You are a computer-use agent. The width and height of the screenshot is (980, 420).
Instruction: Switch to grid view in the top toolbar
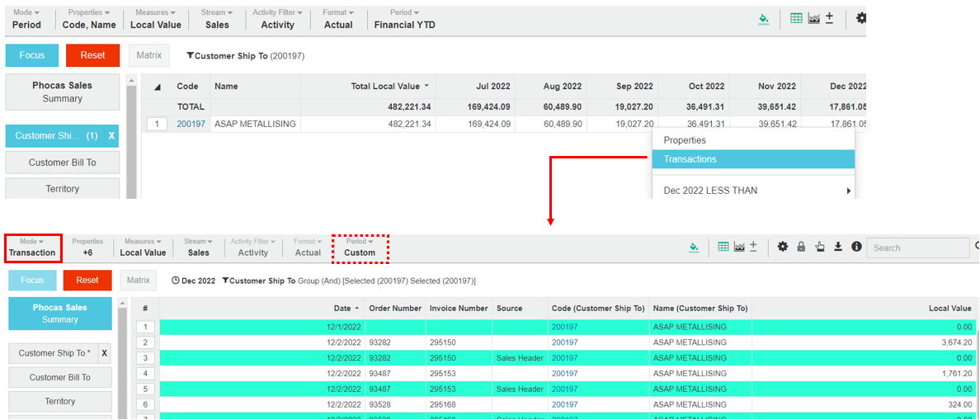coord(796,18)
